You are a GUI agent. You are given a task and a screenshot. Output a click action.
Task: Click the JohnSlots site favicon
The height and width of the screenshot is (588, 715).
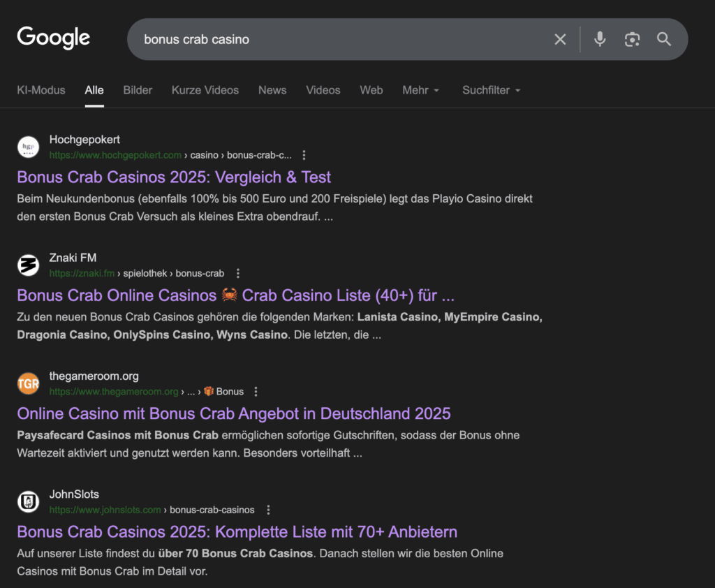point(28,501)
